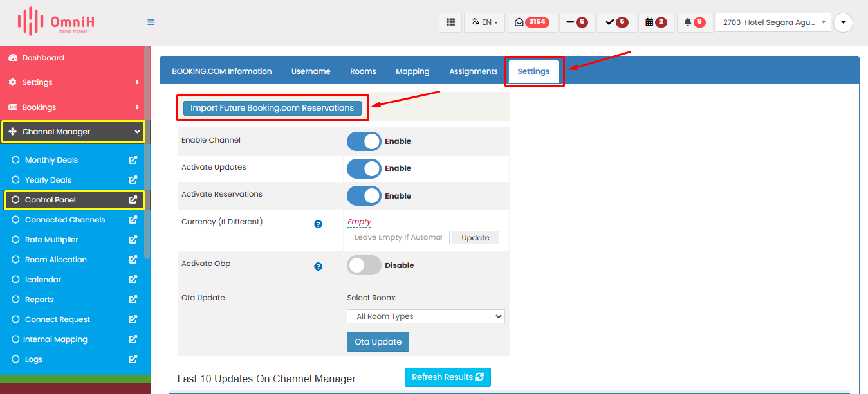This screenshot has width=868, height=394.
Task: Select Monthly Deals in sidebar
Action: click(51, 160)
